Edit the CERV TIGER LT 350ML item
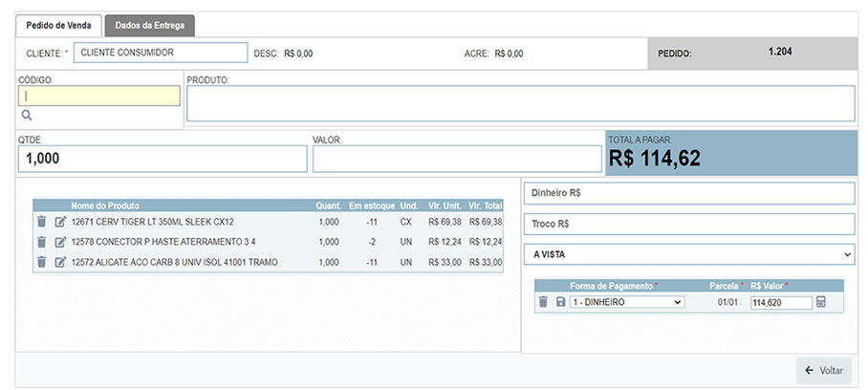Image resolution: width=868 pixels, height=390 pixels. pos(60,222)
